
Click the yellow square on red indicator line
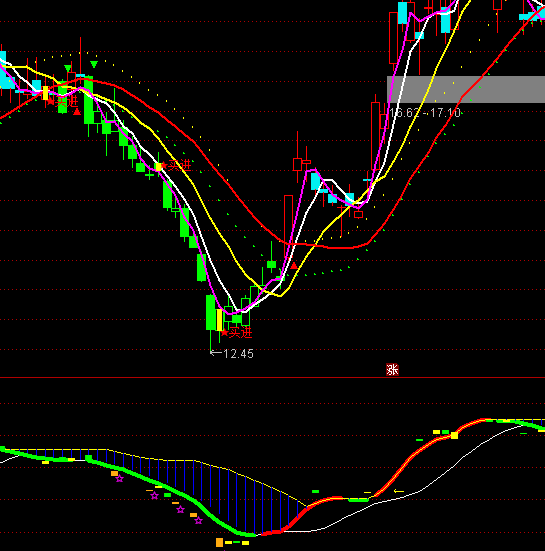(x=454, y=435)
